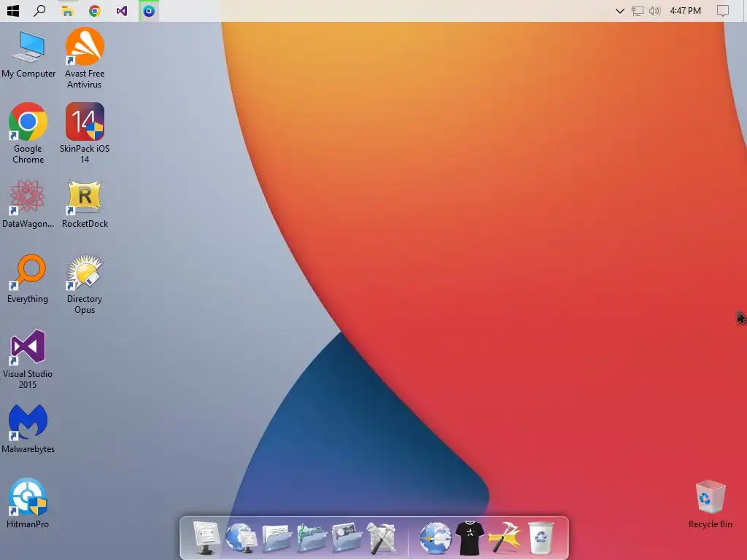Open the yellow hammer Dock Settings icon
This screenshot has width=747, height=560.
(x=505, y=538)
